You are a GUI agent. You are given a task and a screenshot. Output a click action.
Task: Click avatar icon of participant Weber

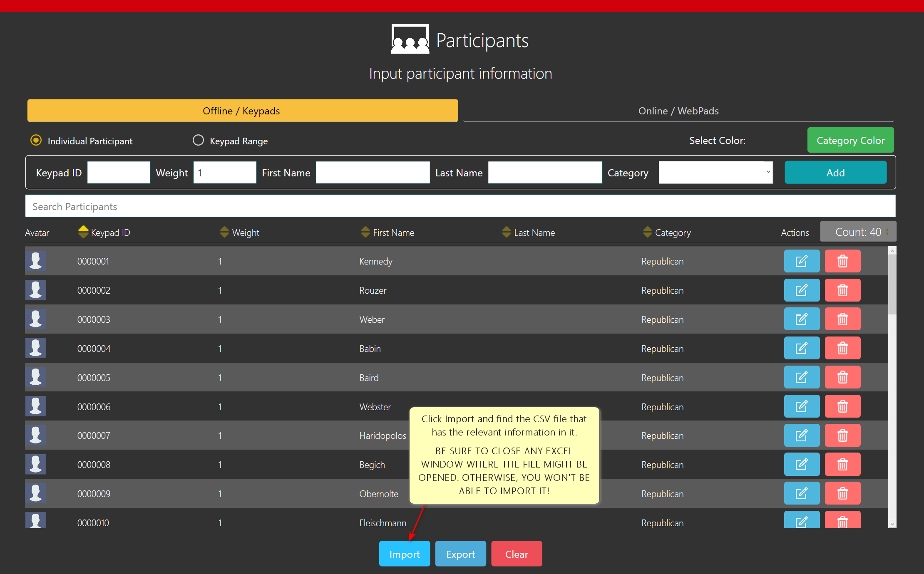pyautogui.click(x=35, y=319)
